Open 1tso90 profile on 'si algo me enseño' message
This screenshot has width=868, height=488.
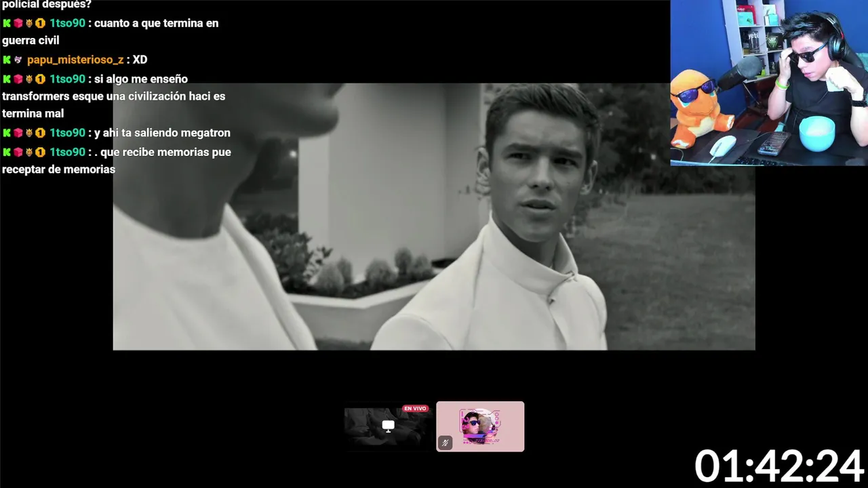pyautogui.click(x=67, y=79)
